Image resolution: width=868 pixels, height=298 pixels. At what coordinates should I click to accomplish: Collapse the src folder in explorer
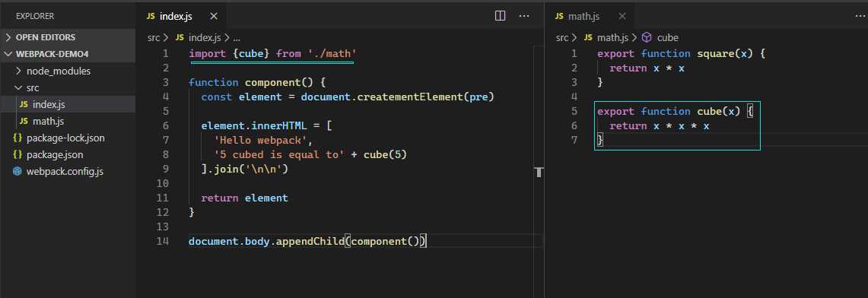pos(19,87)
